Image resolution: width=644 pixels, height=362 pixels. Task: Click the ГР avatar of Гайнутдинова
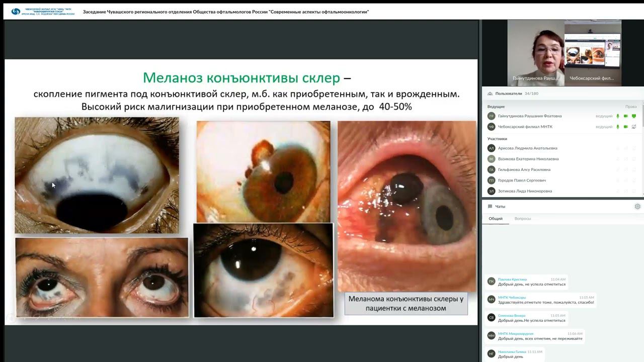pos(492,116)
